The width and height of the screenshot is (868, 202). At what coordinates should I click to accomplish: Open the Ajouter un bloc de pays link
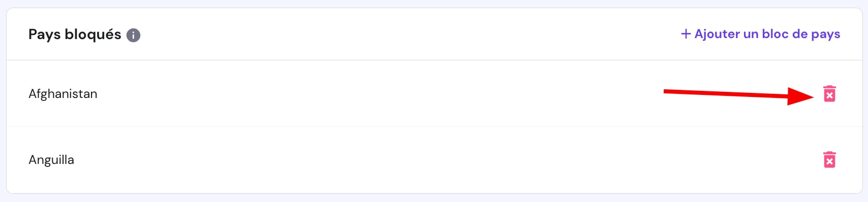761,34
